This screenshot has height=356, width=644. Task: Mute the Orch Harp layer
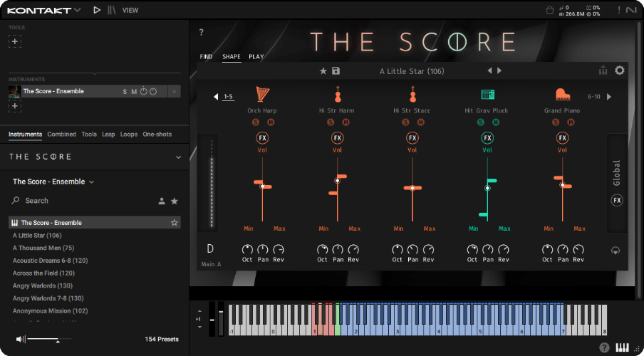(x=271, y=122)
